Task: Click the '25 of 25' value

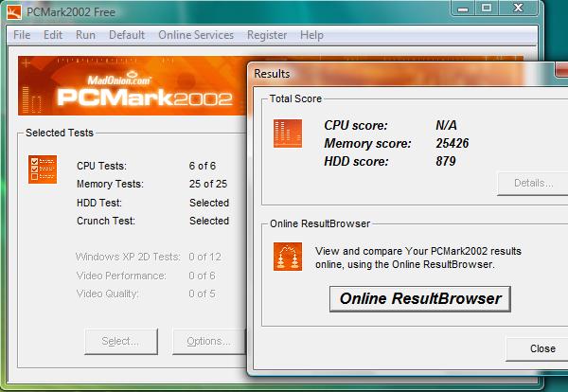Action: click(x=208, y=184)
